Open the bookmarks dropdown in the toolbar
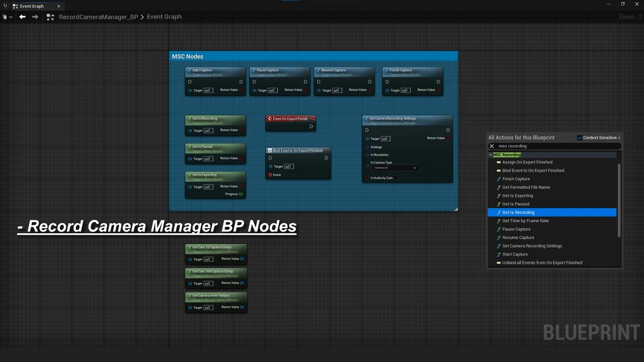 tap(7, 17)
